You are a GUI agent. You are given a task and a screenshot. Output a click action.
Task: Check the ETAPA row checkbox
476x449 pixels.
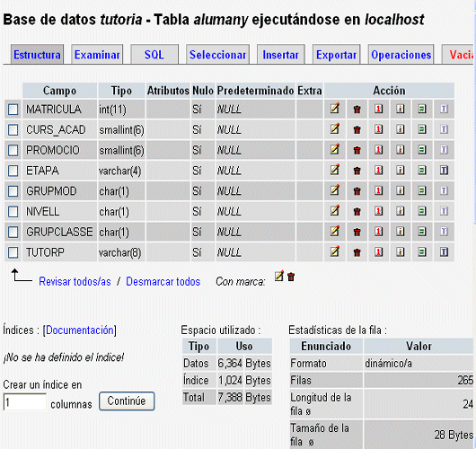[x=13, y=171]
